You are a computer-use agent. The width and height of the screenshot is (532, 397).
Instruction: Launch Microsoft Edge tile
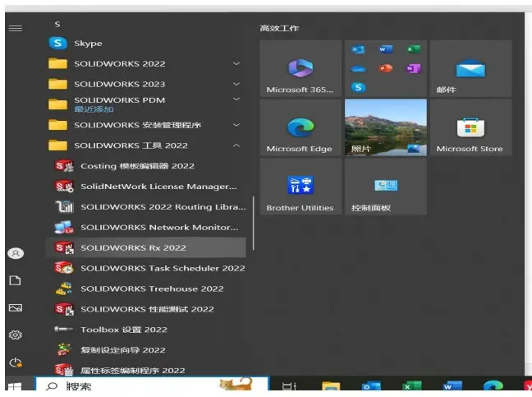point(300,127)
